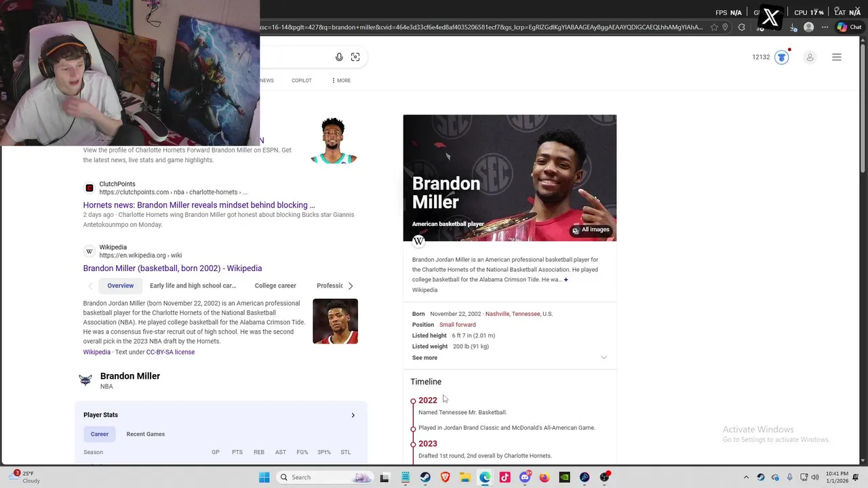Open Task View on taskbar

coord(384,477)
